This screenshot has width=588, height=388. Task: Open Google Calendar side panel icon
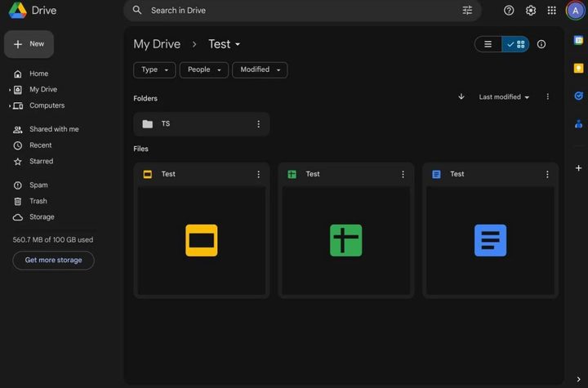click(578, 40)
